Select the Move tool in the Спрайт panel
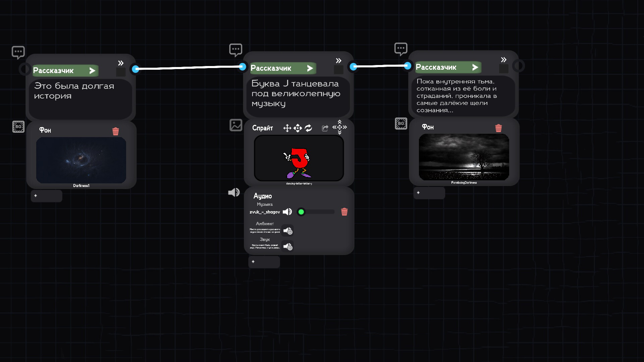Image resolution: width=644 pixels, height=362 pixels. tap(287, 128)
